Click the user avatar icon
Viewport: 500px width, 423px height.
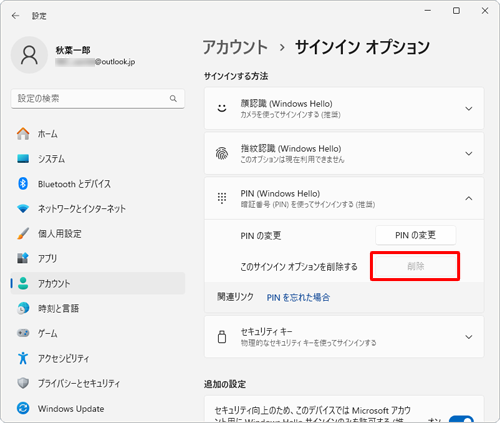coord(29,55)
